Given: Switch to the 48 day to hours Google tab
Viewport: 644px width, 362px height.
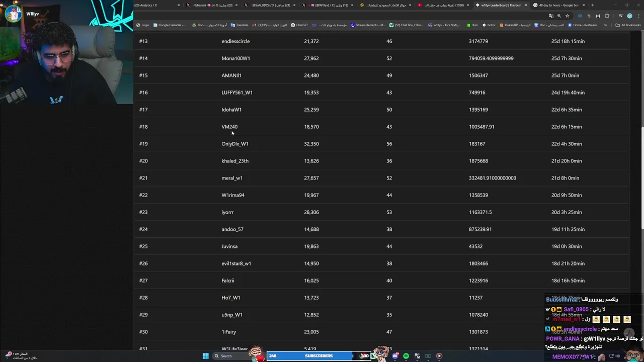Looking at the screenshot, I should coord(557,5).
